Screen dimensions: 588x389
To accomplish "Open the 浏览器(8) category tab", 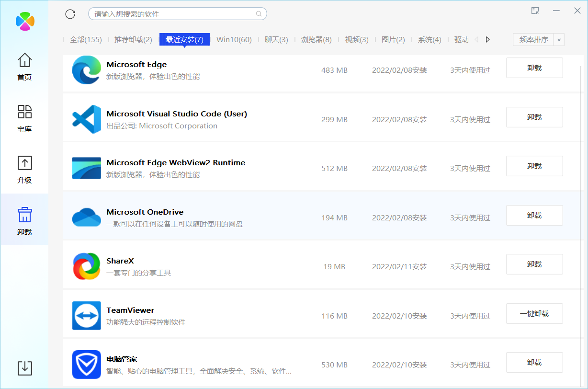I will [317, 40].
